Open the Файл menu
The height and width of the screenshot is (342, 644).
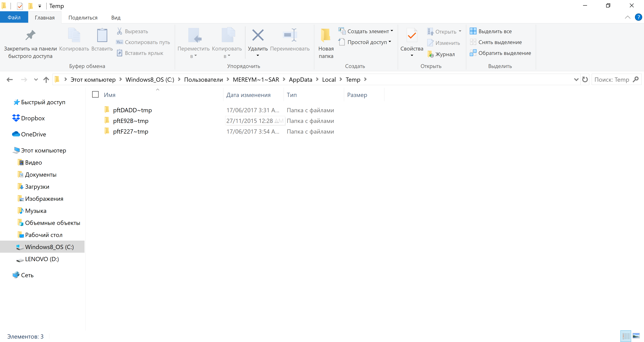tap(14, 17)
